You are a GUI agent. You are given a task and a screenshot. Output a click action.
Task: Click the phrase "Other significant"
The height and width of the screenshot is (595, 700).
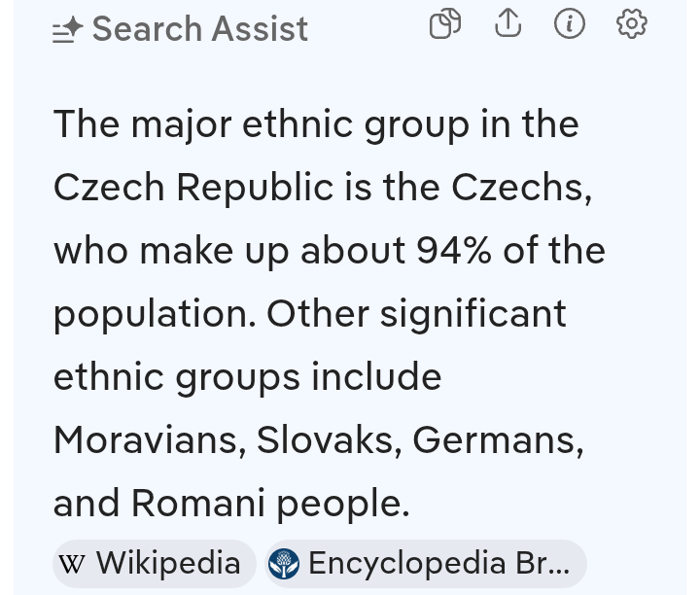(416, 314)
